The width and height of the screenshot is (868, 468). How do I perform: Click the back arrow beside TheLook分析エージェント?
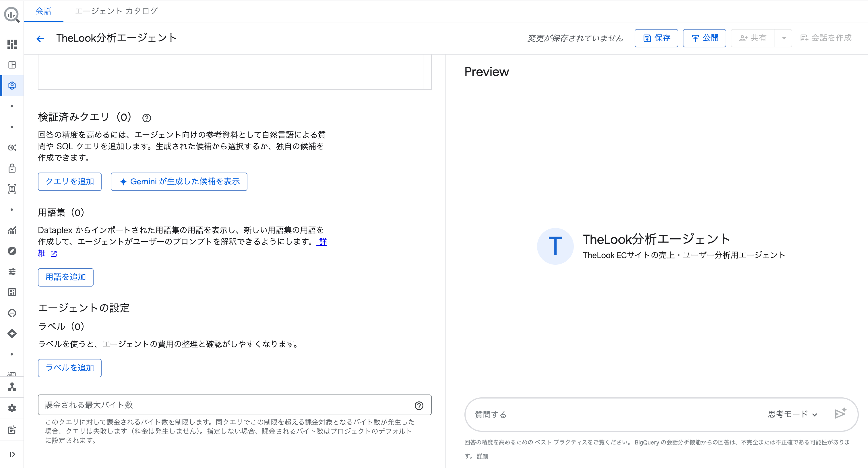click(x=40, y=38)
